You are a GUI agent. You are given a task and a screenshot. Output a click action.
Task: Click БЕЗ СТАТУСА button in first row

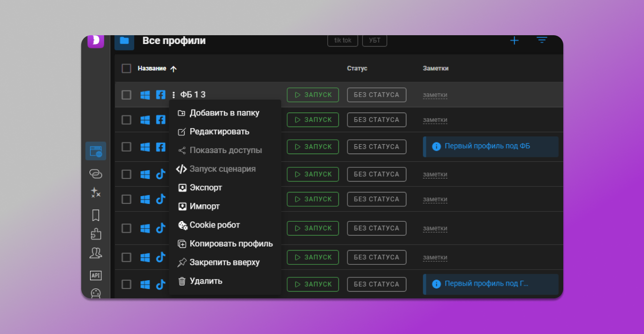tap(376, 95)
